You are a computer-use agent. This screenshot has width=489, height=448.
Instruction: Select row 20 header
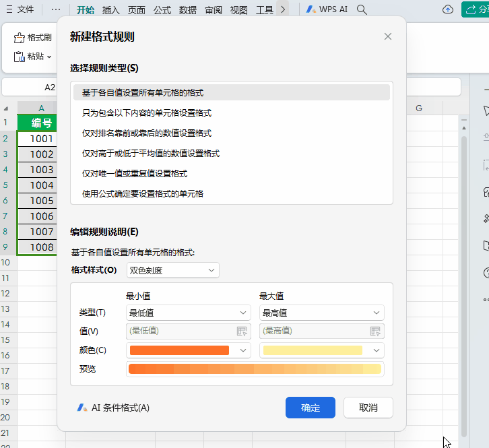tap(9, 418)
